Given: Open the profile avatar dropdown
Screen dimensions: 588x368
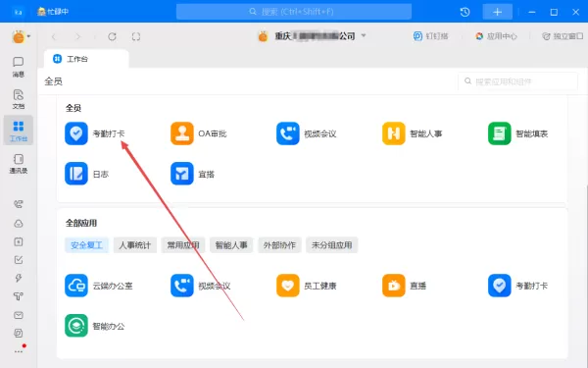Looking at the screenshot, I should coord(21,37).
